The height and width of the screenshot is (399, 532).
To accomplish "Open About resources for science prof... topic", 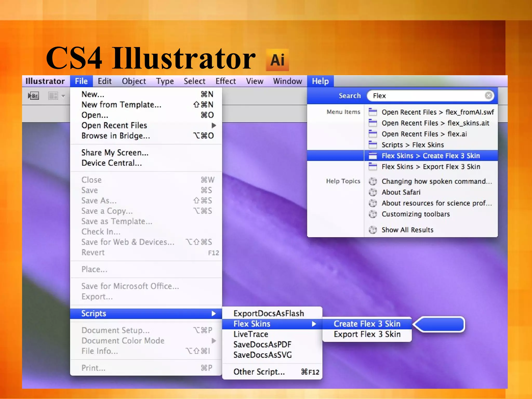I will click(431, 203).
